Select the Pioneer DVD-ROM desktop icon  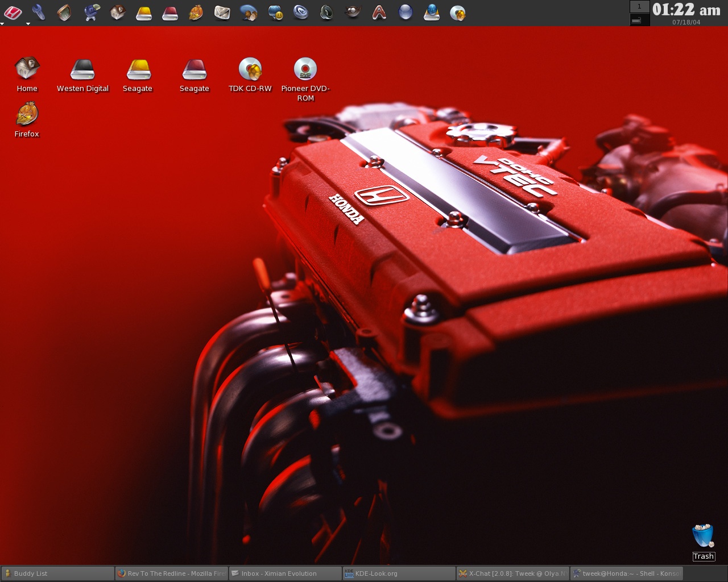pyautogui.click(x=305, y=80)
